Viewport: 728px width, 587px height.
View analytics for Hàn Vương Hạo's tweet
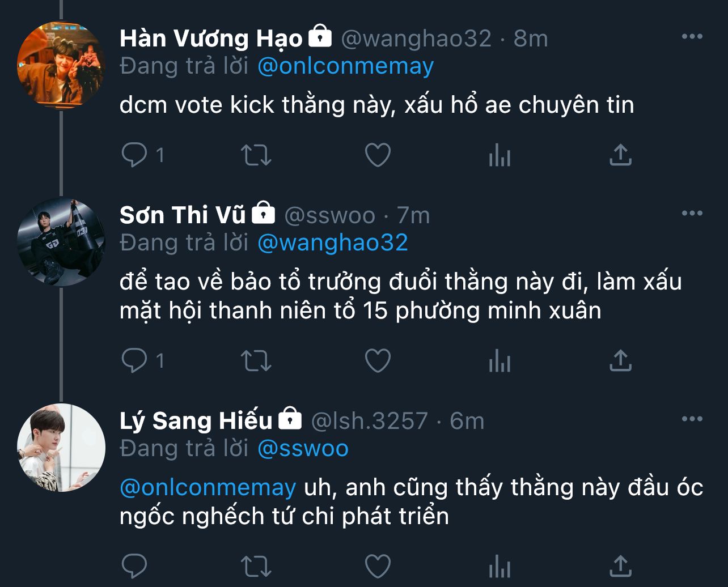pos(500,155)
